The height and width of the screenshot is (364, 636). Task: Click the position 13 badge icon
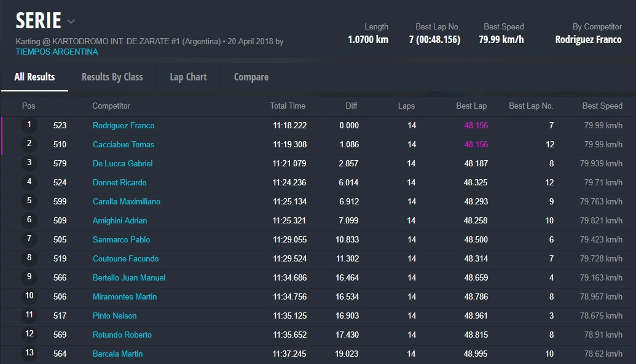click(29, 354)
